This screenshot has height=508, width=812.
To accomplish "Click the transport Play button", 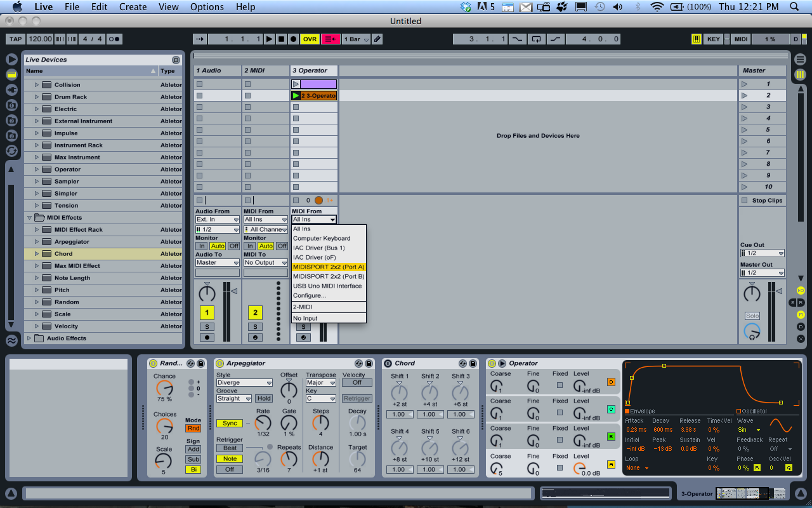I will pos(270,39).
